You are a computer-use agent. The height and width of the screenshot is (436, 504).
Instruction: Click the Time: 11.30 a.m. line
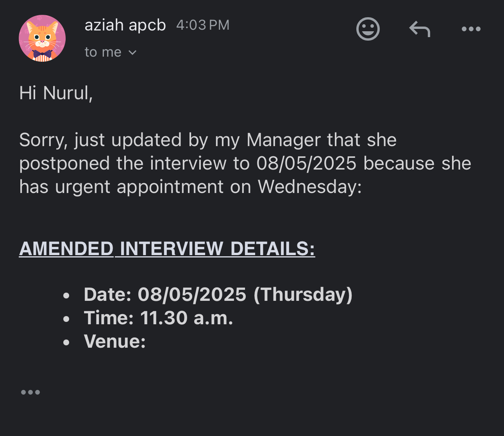158,318
